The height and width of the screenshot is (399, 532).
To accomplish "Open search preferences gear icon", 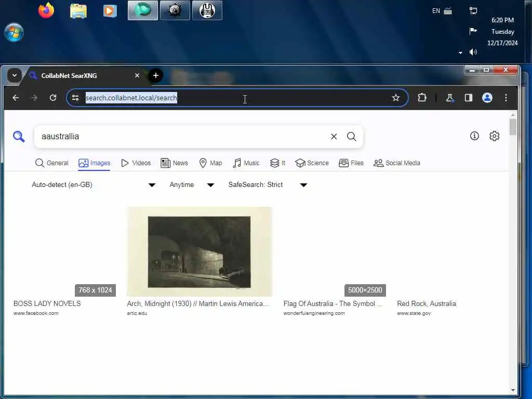I will click(495, 136).
